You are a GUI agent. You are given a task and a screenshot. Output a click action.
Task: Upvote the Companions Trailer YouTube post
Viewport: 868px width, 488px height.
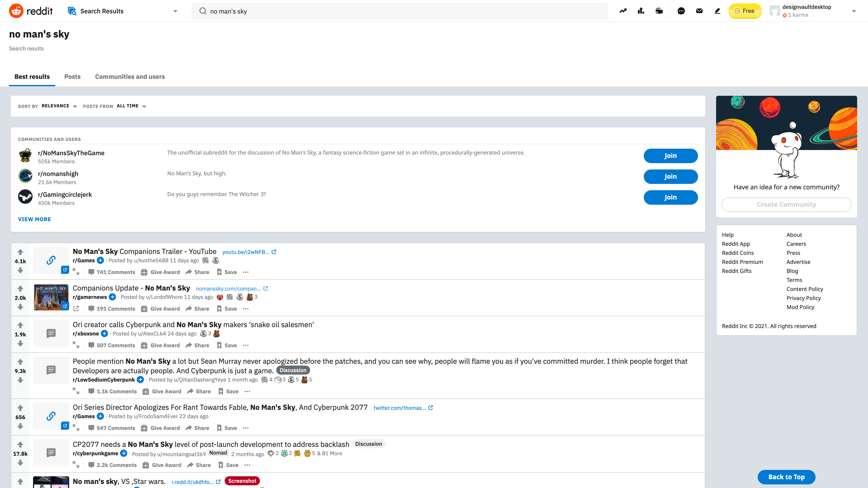coord(20,252)
